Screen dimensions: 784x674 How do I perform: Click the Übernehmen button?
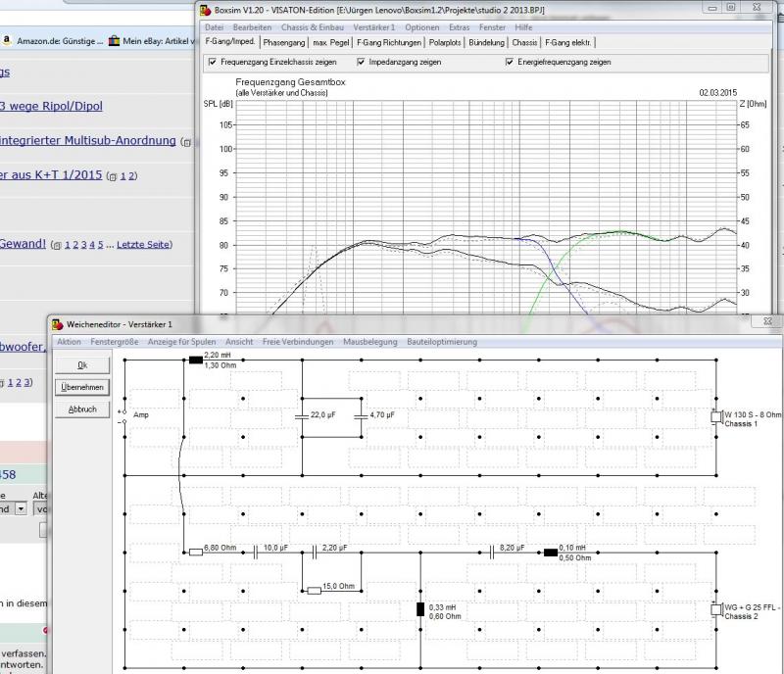[x=81, y=387]
